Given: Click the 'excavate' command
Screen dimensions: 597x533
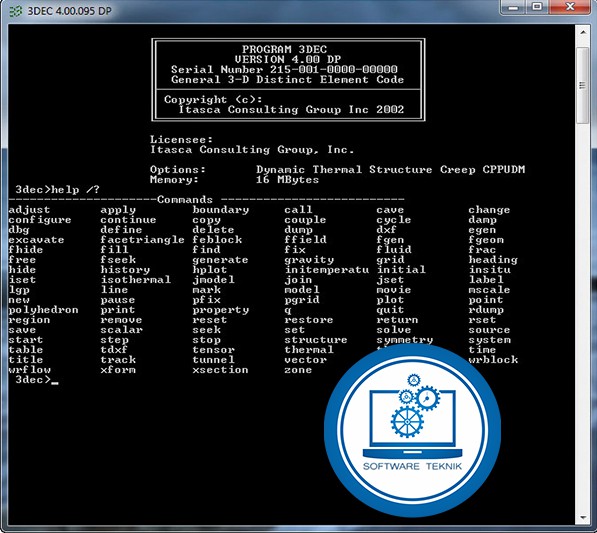Looking at the screenshot, I should pyautogui.click(x=36, y=240).
